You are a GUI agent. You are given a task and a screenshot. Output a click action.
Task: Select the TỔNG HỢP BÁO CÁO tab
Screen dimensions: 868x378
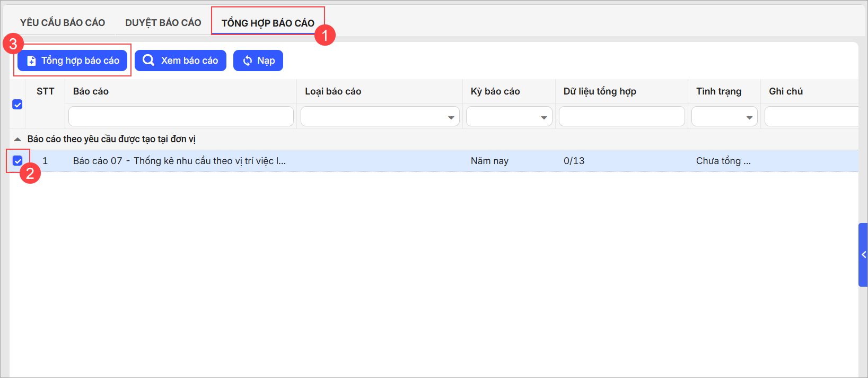click(268, 23)
